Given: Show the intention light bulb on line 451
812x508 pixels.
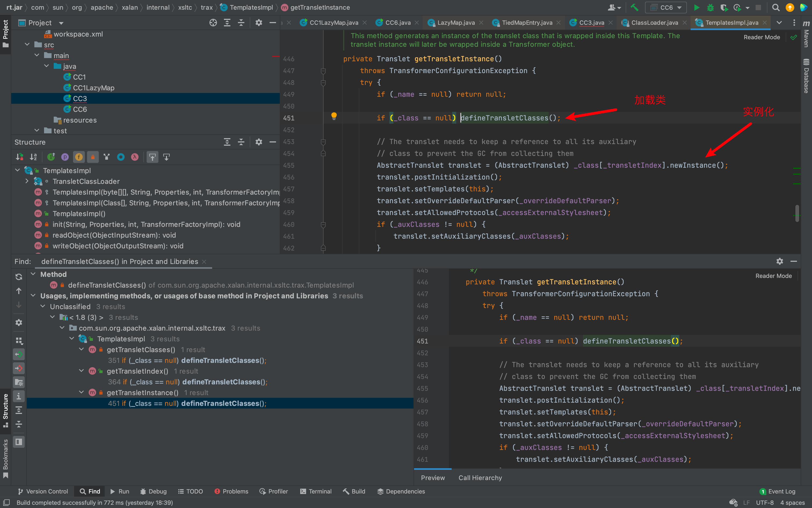Looking at the screenshot, I should 334,116.
